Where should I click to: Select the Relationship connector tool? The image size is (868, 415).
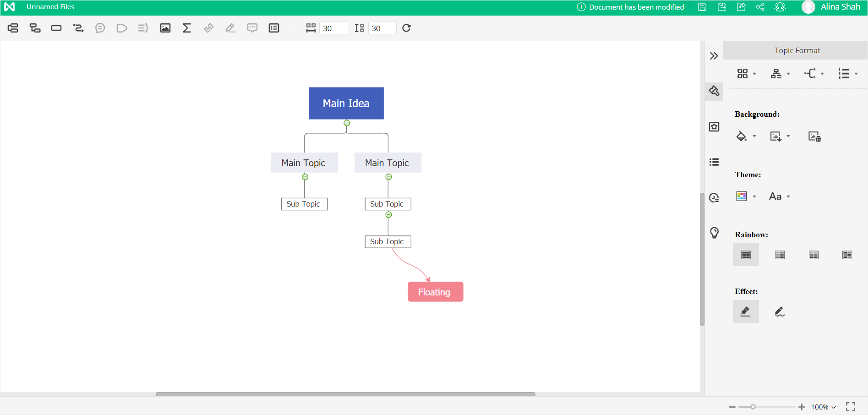coord(78,28)
